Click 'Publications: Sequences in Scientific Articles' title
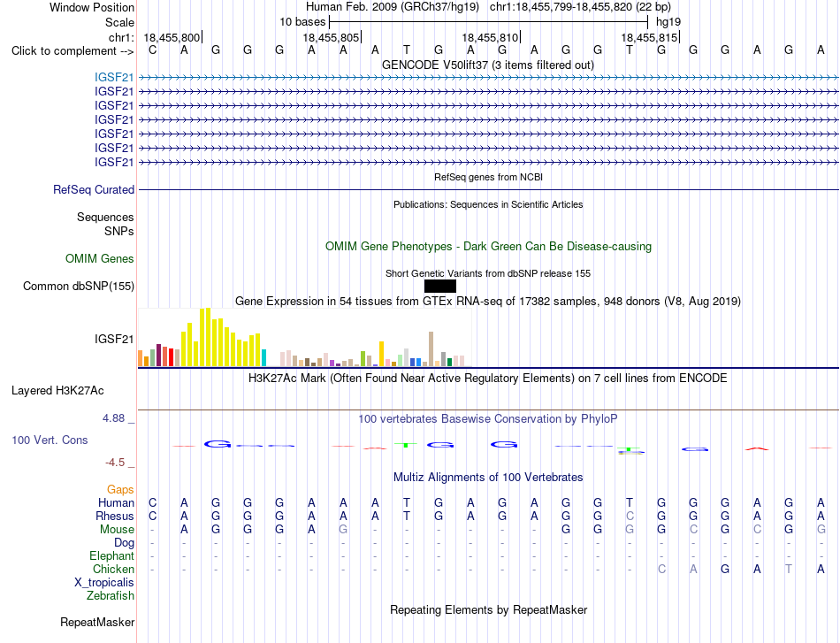The height and width of the screenshot is (643, 840). coord(488,204)
